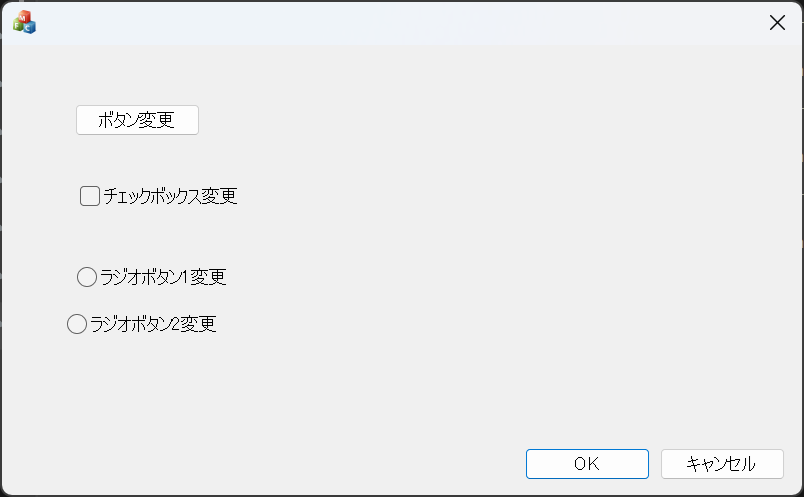Click the チェックボックス変更 label text
The image size is (804, 497).
tap(170, 196)
